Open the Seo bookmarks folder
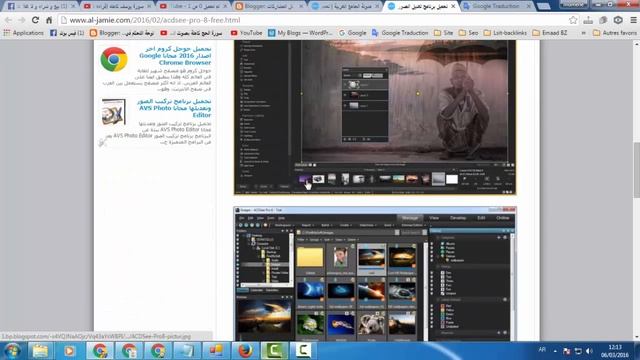 [468, 33]
